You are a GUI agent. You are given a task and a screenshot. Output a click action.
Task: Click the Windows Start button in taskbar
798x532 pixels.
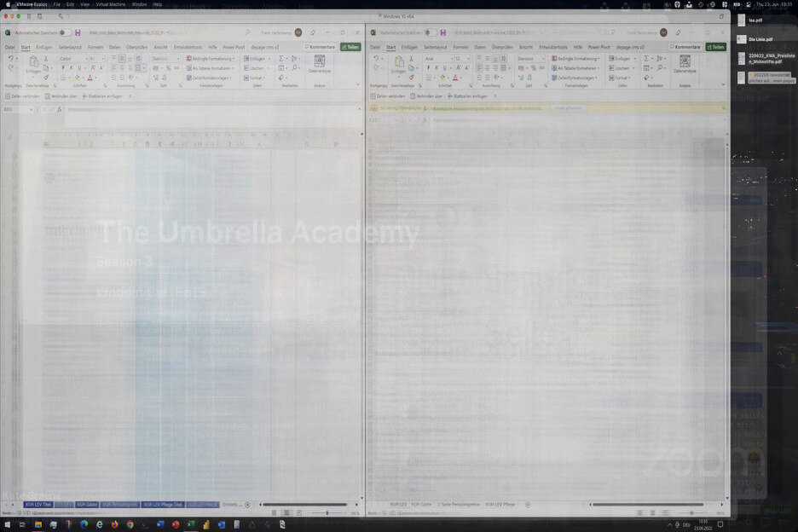coord(7,524)
